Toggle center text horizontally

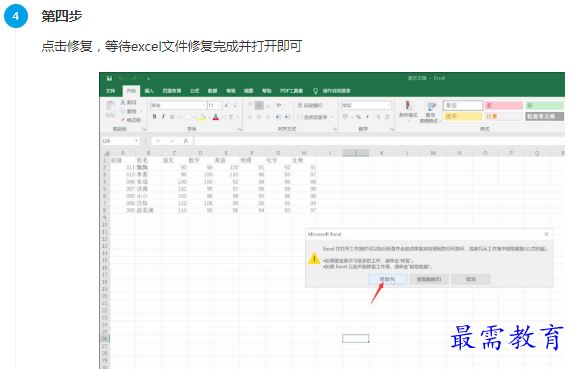click(x=259, y=117)
